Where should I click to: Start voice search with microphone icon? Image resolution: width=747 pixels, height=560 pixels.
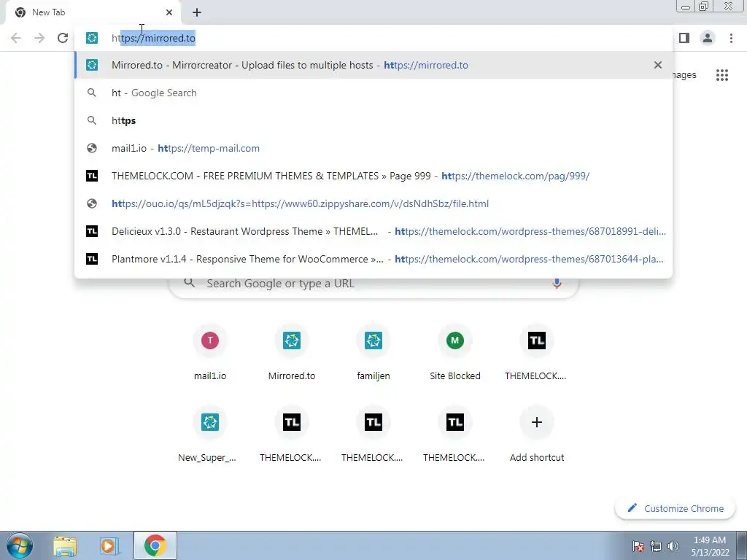(557, 284)
